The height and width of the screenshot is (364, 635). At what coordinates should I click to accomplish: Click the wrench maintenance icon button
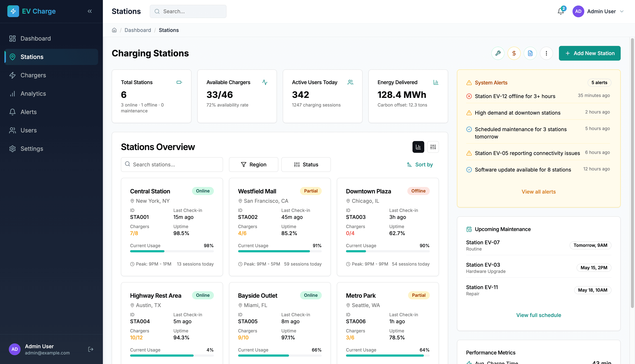point(498,53)
